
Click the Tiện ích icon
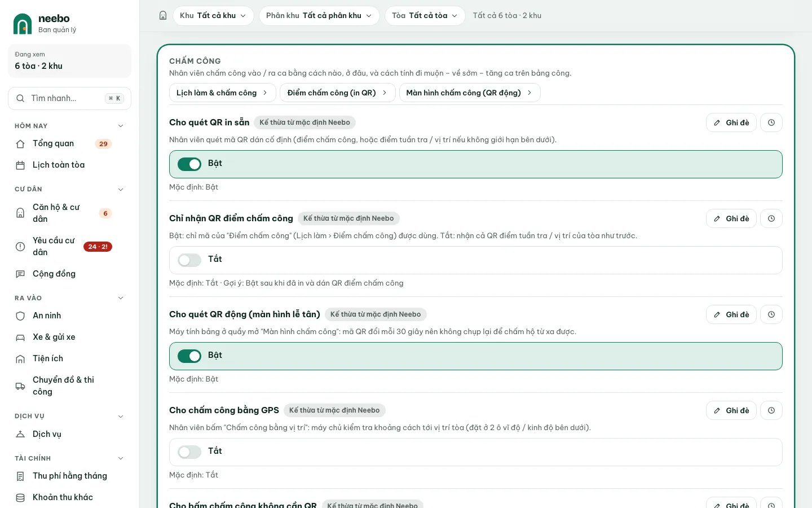click(20, 359)
